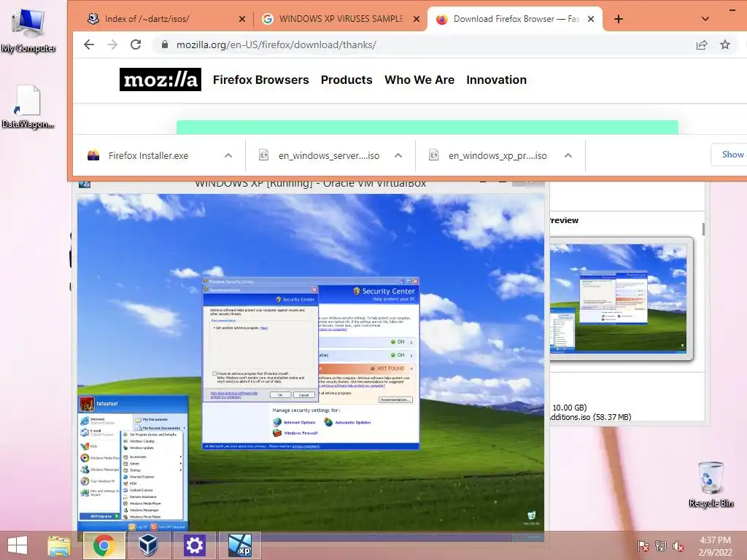Open File Explorer from the taskbar
The height and width of the screenshot is (560, 747).
tap(59, 545)
